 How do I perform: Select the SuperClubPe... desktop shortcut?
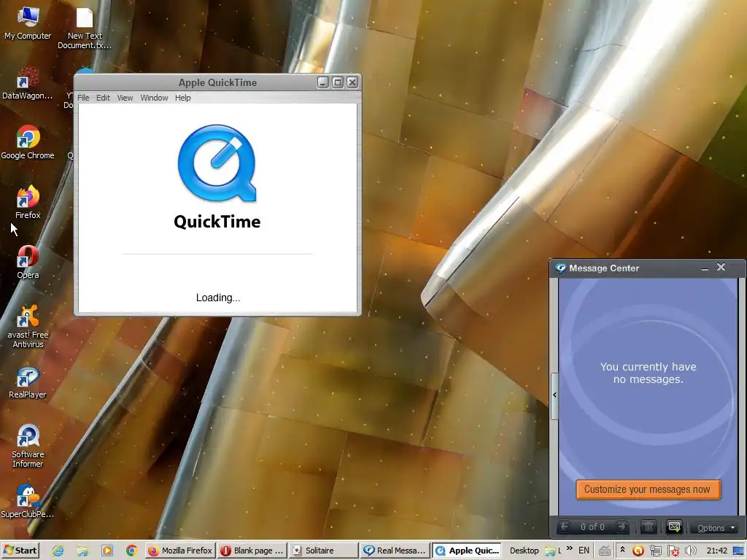click(28, 502)
